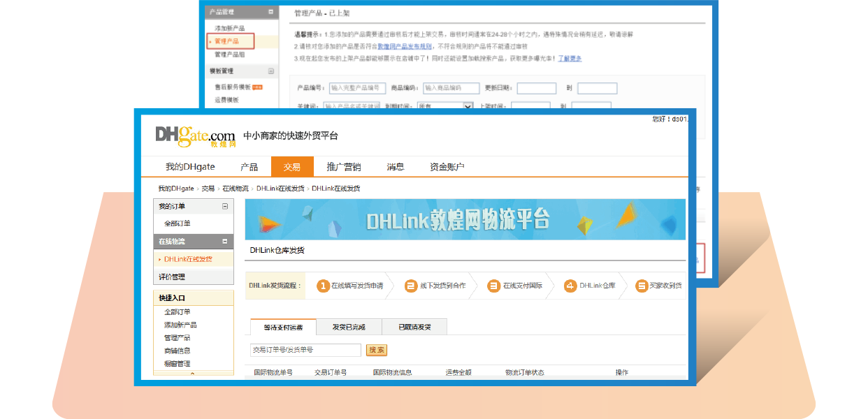Image resolution: width=868 pixels, height=419 pixels.
Task: Collapse the 在线物流 sidebar section
Action: pos(225,242)
